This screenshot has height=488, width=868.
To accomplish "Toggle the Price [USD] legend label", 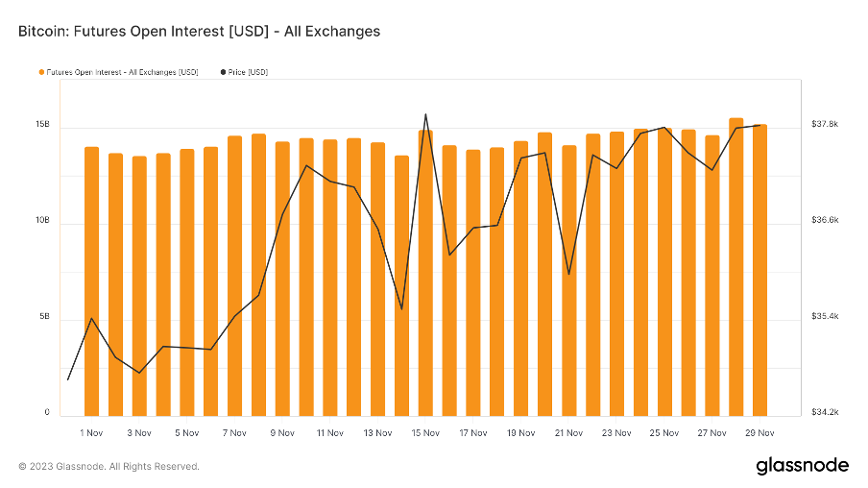I will [249, 72].
